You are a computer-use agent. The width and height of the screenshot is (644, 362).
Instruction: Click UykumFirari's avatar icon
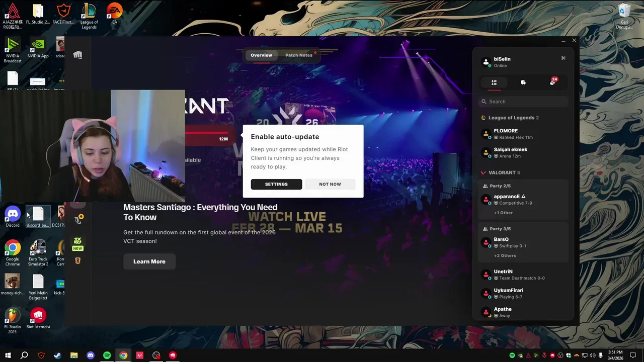click(x=486, y=293)
